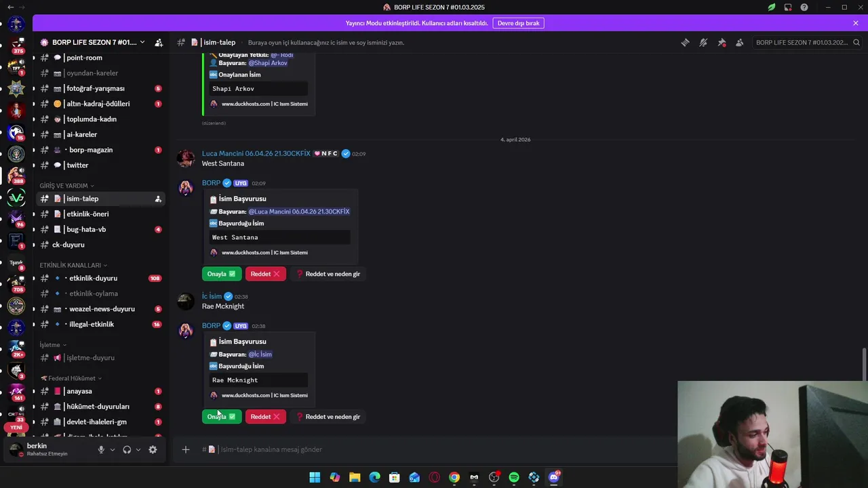Open the server icon with 705 badge
This screenshot has width=868, height=488.
[x=16, y=283]
